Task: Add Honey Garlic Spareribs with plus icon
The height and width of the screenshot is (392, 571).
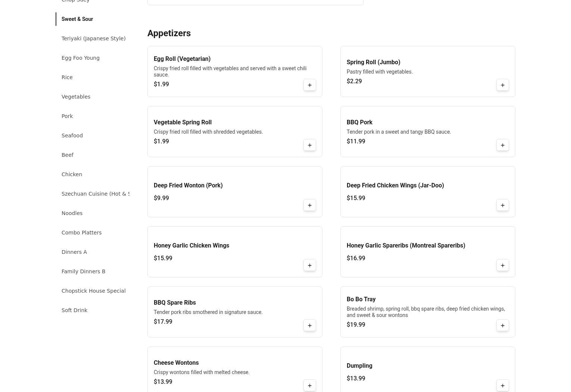Action: [502, 265]
